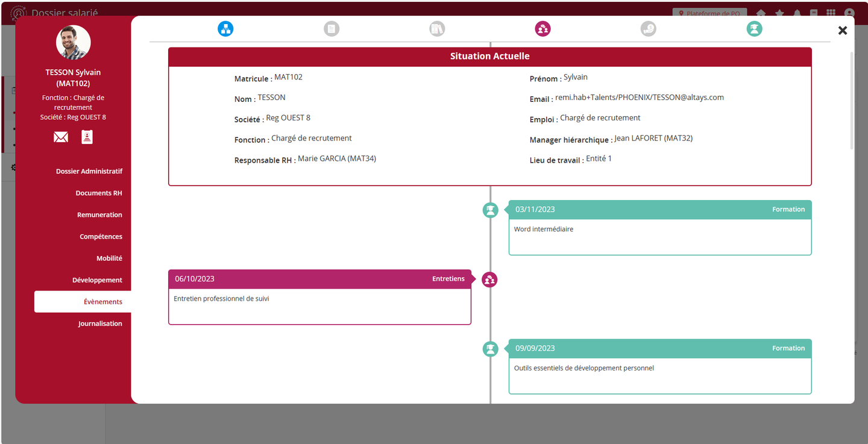
Task: Open the Remuneration menu item
Action: [x=99, y=215]
